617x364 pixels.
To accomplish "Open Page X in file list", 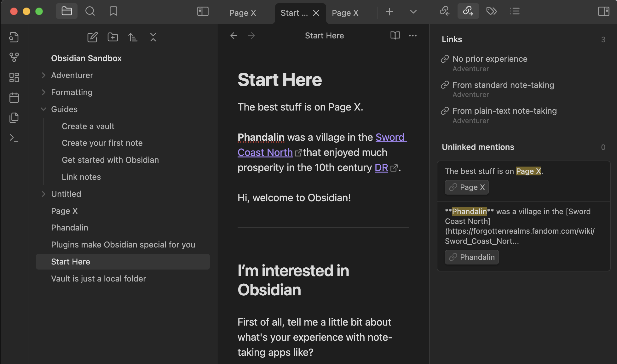I will (x=64, y=211).
